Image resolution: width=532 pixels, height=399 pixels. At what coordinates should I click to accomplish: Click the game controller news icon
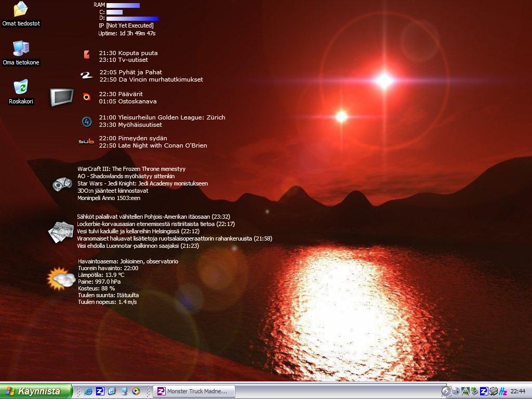point(62,183)
